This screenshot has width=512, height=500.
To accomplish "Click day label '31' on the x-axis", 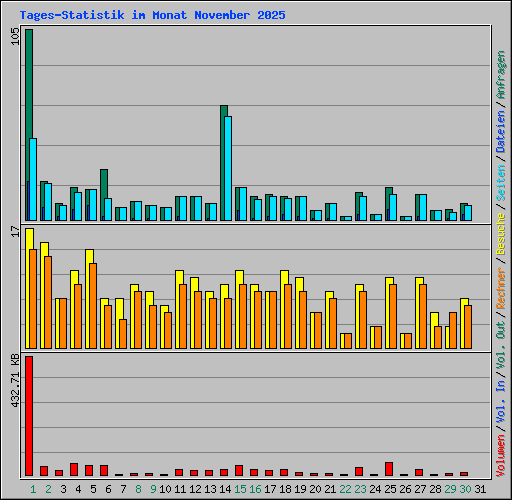I will pyautogui.click(x=480, y=489).
